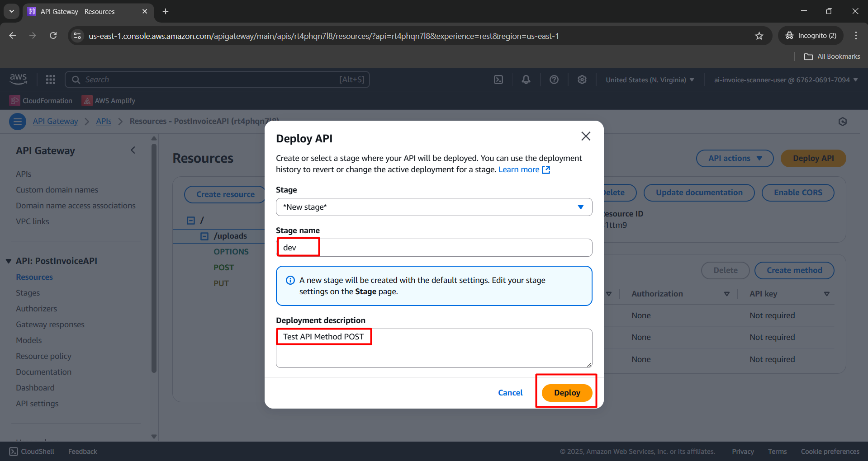868x461 pixels.
Task: Open AWS CloudShell icon in top bar
Action: click(x=498, y=80)
